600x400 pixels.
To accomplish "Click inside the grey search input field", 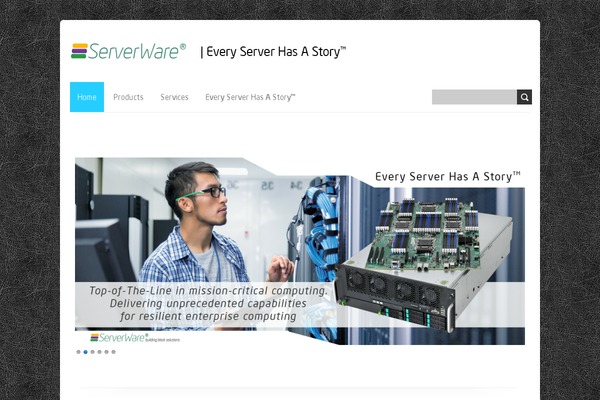I will coord(474,97).
